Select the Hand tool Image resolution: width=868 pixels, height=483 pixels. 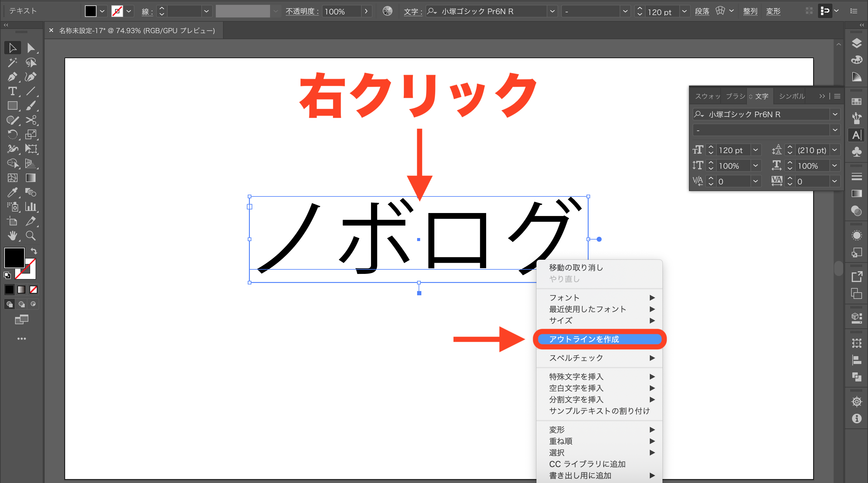click(12, 235)
